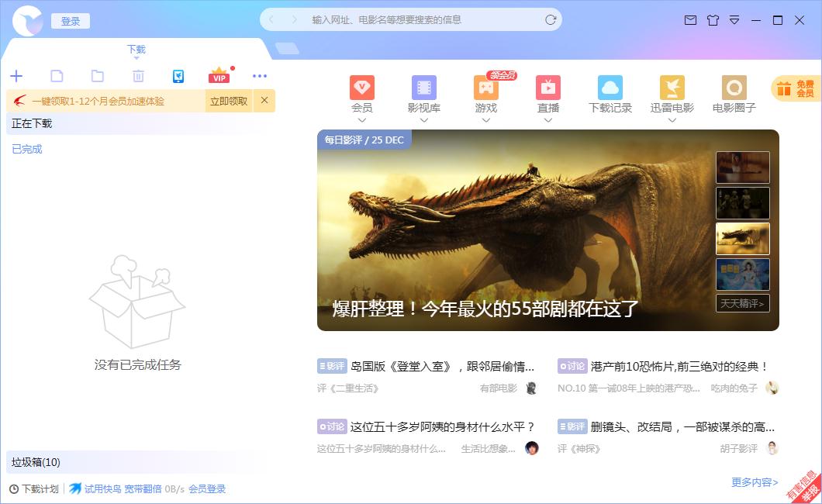Click the 免费会员 gift button
Screen dimensions: 822x504
pos(796,88)
